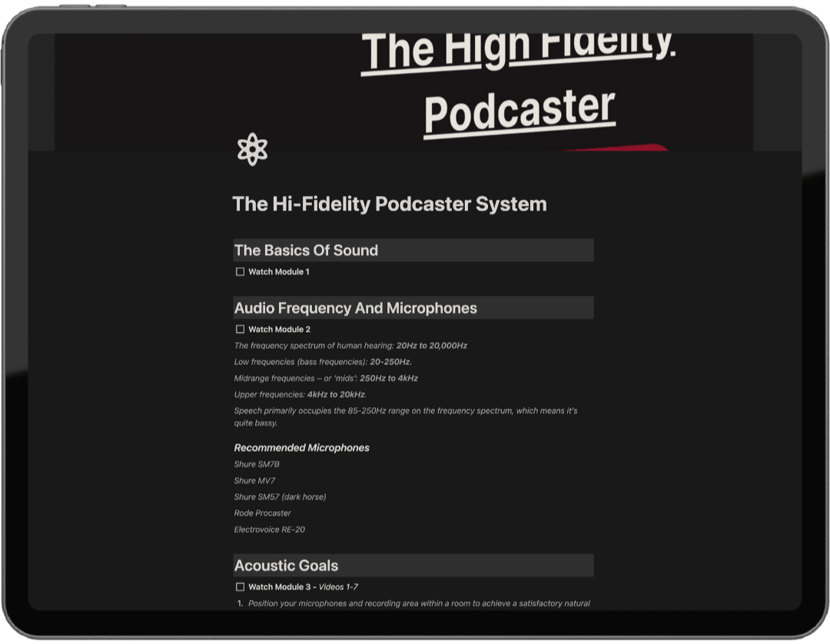Screen dimensions: 830x644
Task: Select the Shure MV7 text line
Action: tap(254, 481)
